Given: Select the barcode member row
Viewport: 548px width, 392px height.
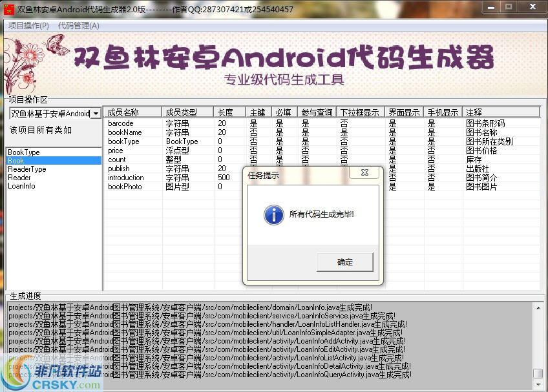Looking at the screenshot, I should click(x=322, y=123).
